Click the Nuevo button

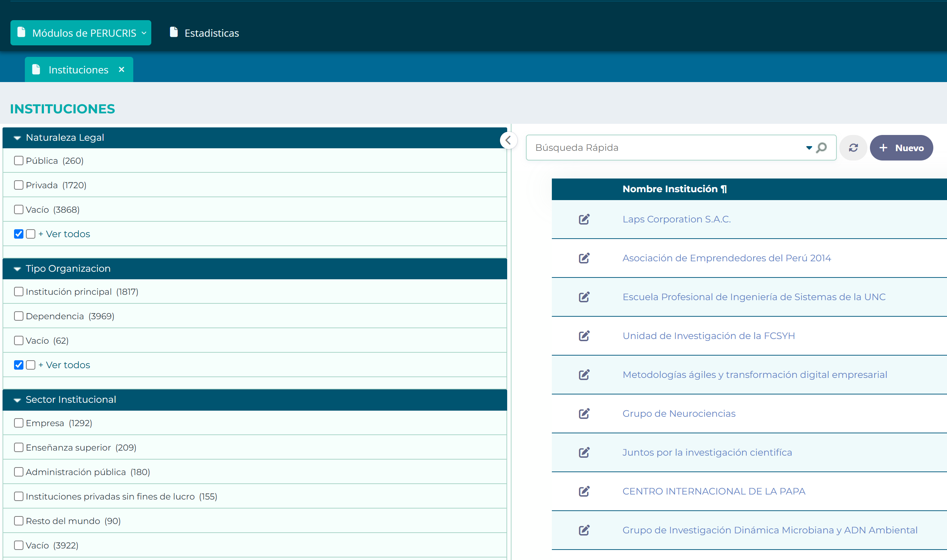[901, 148]
